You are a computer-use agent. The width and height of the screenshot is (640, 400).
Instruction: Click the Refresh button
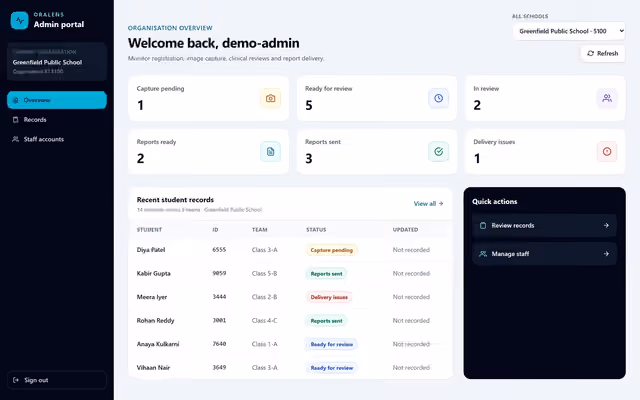[x=602, y=53]
